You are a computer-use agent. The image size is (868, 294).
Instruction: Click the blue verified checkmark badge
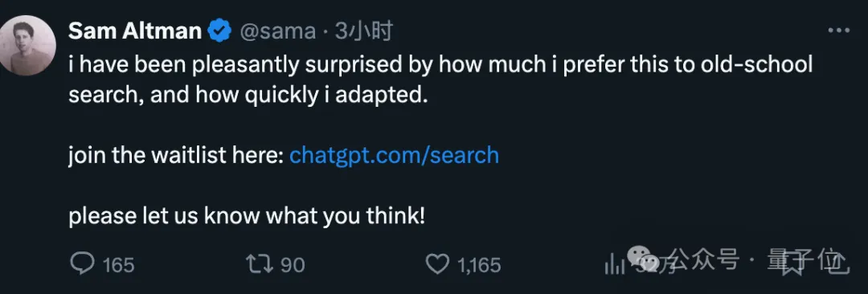point(219,32)
